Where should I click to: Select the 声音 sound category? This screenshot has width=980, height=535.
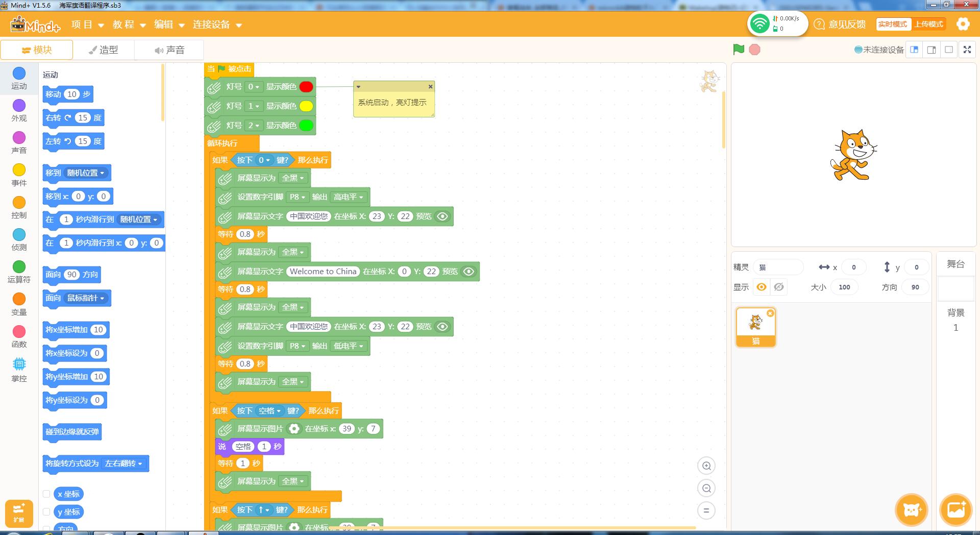[x=19, y=143]
